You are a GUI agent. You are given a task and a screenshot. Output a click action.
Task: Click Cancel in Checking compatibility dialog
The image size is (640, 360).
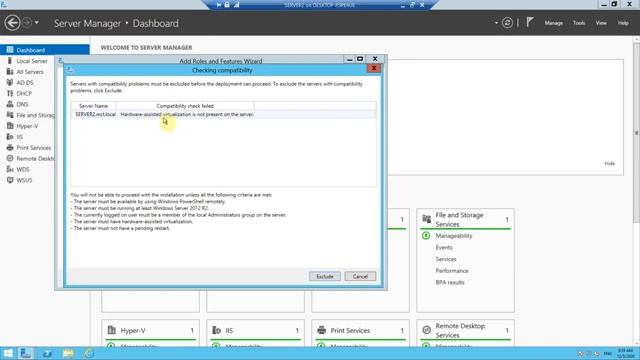[x=360, y=276]
